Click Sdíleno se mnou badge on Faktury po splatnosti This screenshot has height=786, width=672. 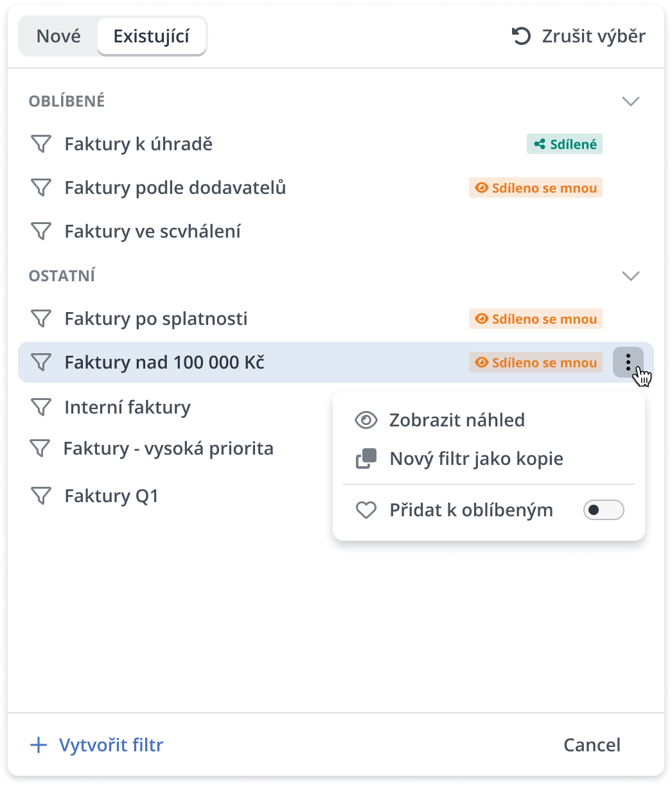pyautogui.click(x=536, y=319)
